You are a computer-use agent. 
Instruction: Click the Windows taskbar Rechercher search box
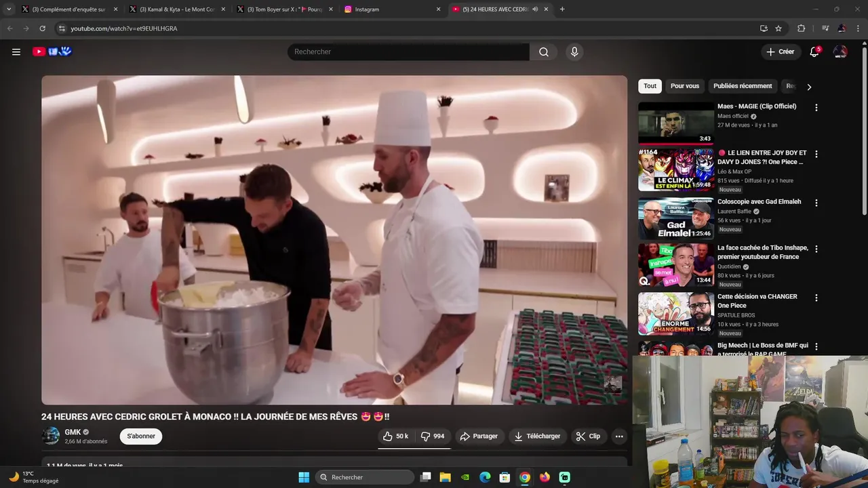365,477
